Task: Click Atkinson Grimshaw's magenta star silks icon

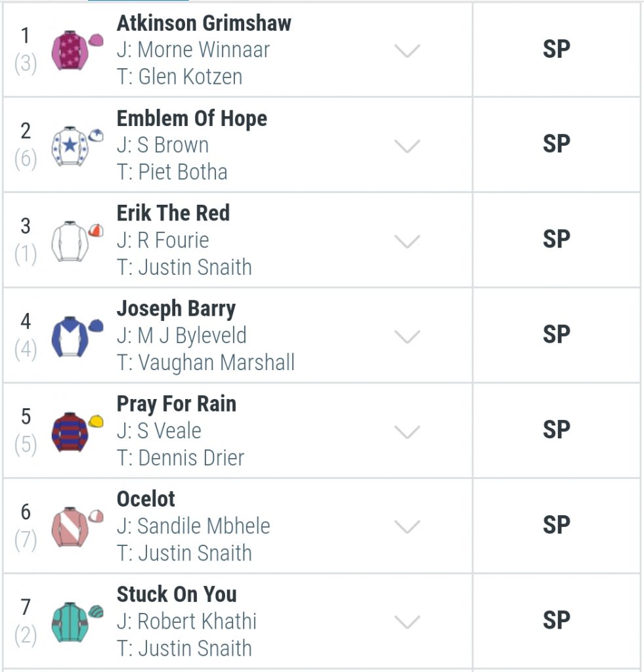Action: pos(77,50)
